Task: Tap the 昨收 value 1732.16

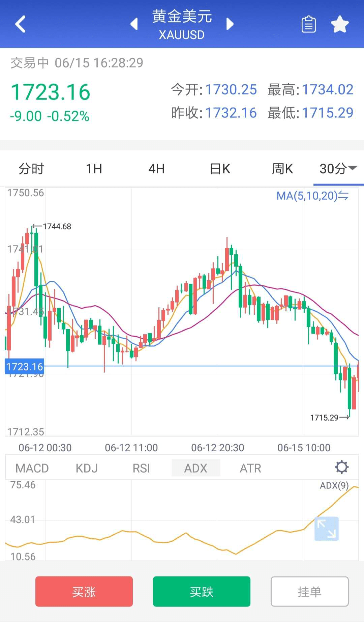Action: point(231,113)
